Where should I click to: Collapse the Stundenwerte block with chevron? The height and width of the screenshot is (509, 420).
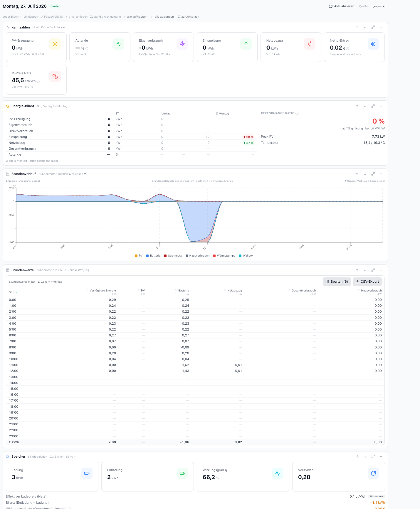click(x=381, y=270)
